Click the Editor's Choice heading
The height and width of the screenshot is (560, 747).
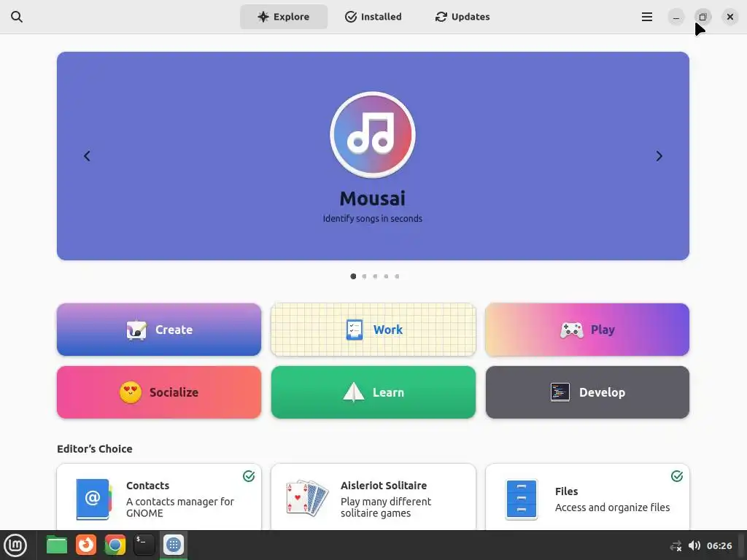(x=95, y=448)
